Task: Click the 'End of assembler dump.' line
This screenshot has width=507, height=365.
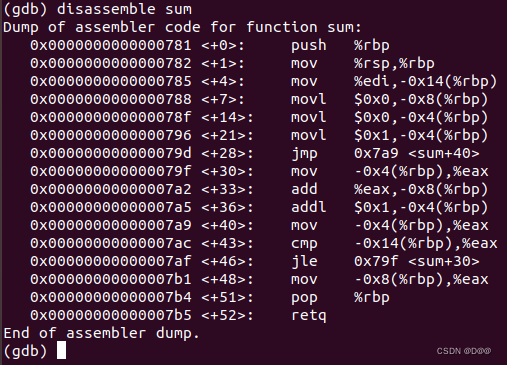Action: [x=101, y=333]
